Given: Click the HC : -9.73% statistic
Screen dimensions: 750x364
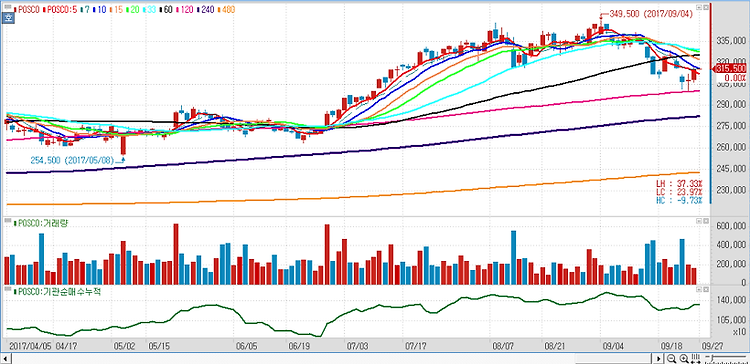Looking at the screenshot, I should [679, 200].
